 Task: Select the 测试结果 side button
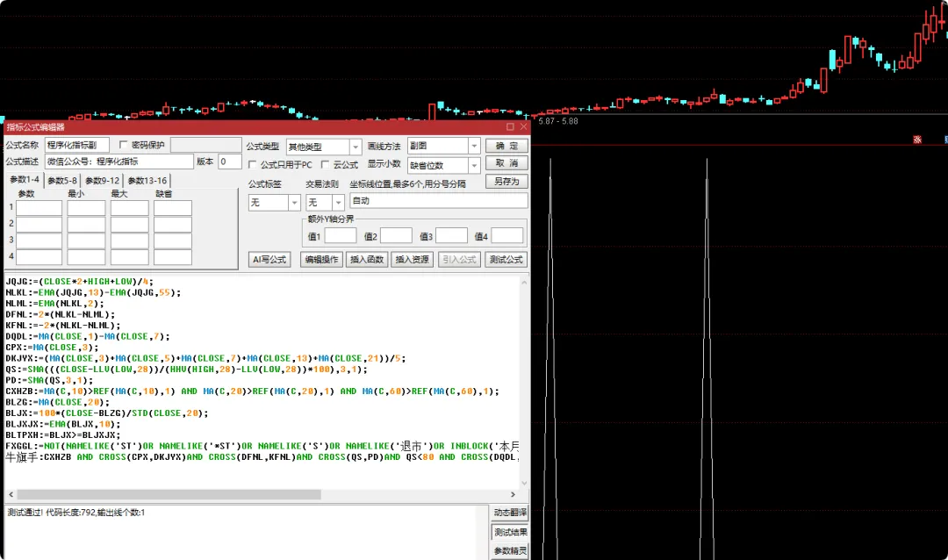coord(510,532)
